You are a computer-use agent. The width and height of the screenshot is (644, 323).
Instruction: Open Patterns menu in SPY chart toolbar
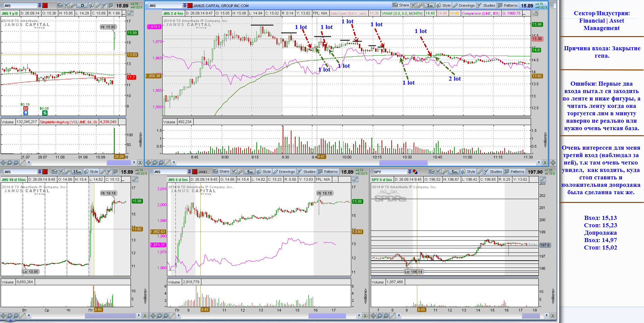(x=514, y=172)
